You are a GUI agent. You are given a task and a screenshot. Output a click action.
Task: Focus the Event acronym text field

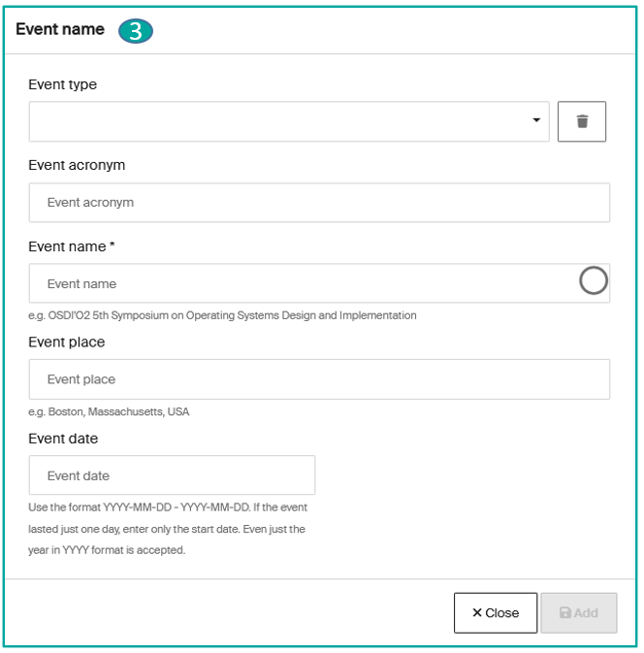319,203
